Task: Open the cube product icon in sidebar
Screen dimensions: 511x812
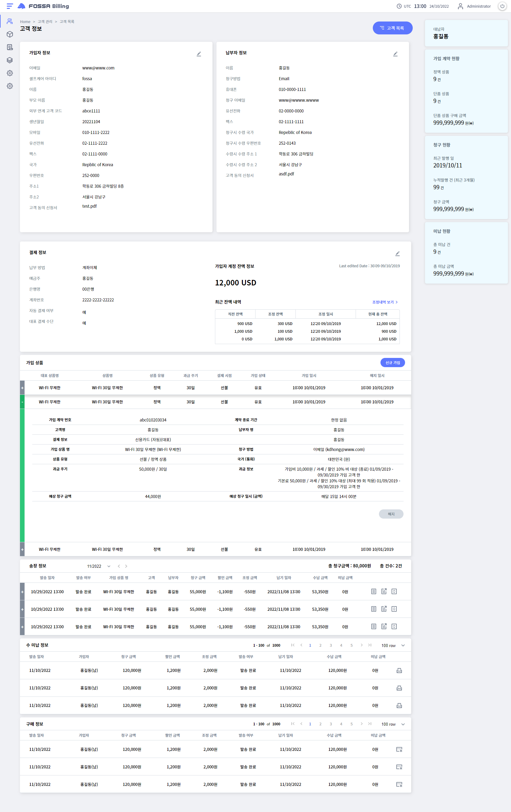Action: click(10, 34)
